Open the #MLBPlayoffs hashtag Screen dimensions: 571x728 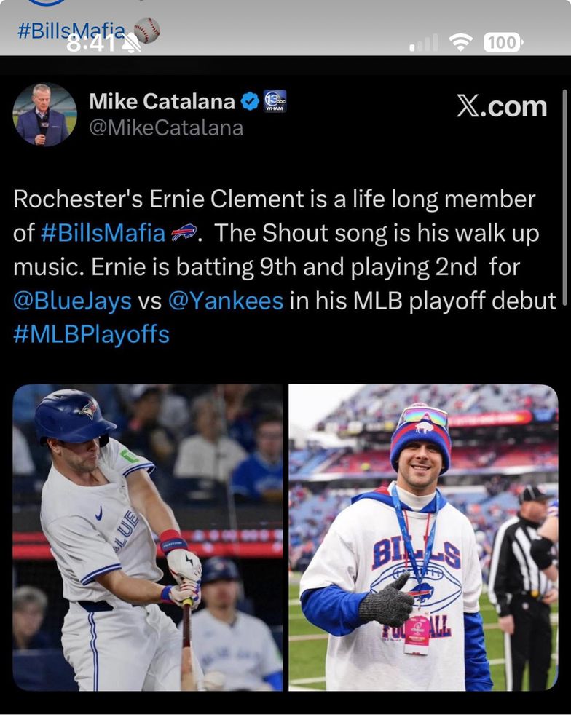tap(91, 334)
